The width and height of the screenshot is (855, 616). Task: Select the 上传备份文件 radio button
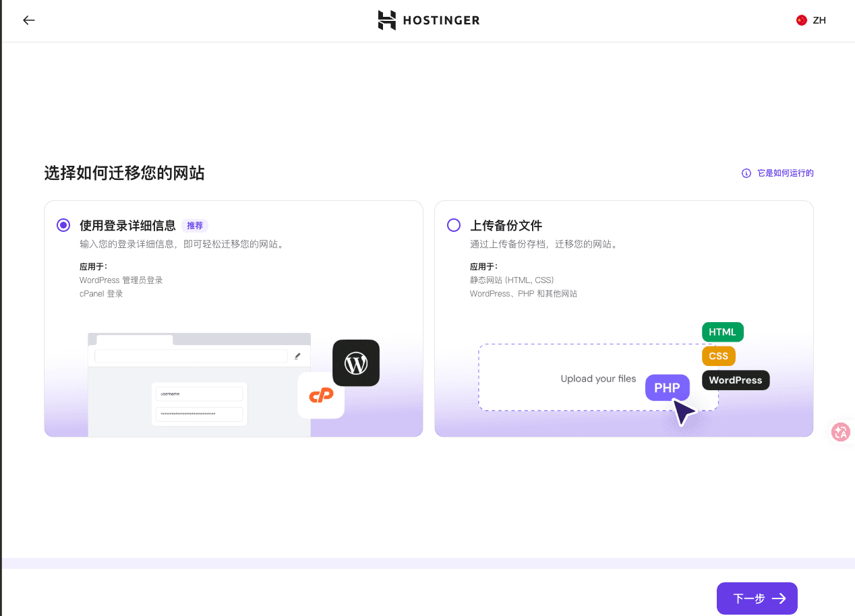(454, 225)
